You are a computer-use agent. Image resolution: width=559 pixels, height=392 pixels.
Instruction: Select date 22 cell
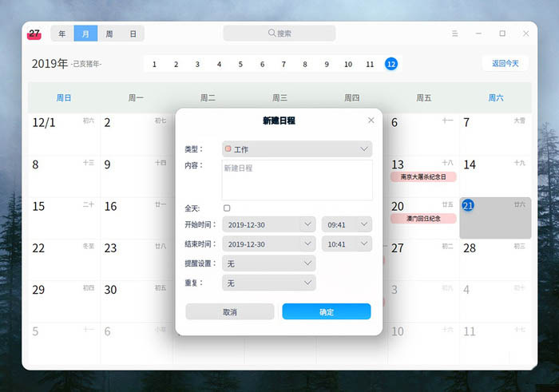64,259
